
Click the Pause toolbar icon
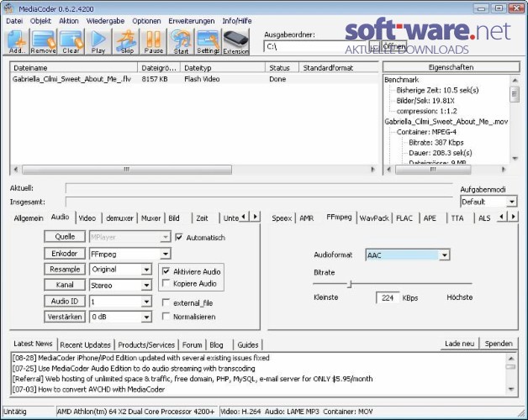[153, 42]
